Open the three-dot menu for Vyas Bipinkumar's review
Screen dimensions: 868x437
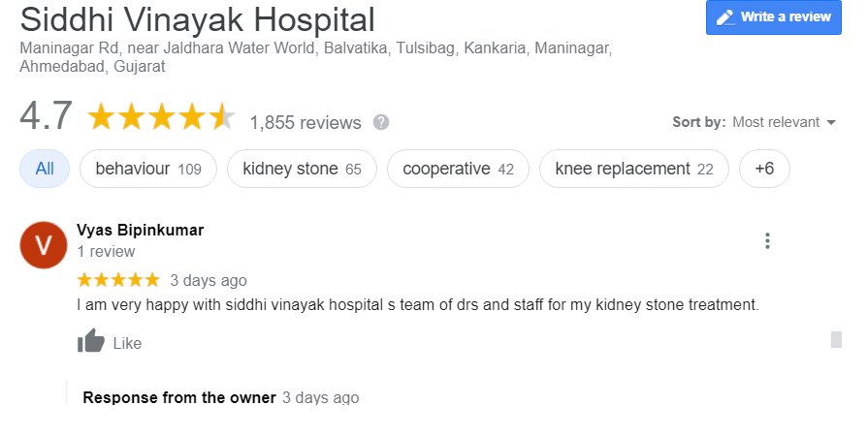pyautogui.click(x=767, y=240)
